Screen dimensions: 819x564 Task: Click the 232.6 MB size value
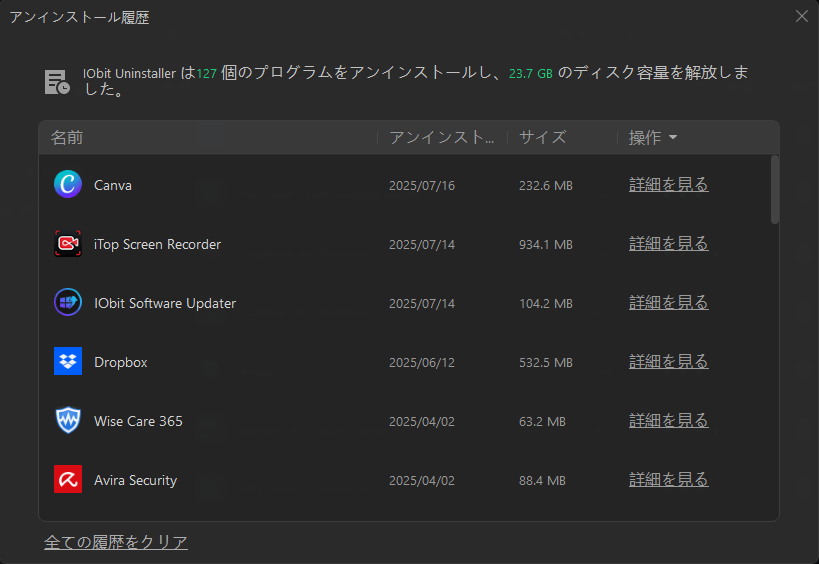click(x=546, y=185)
